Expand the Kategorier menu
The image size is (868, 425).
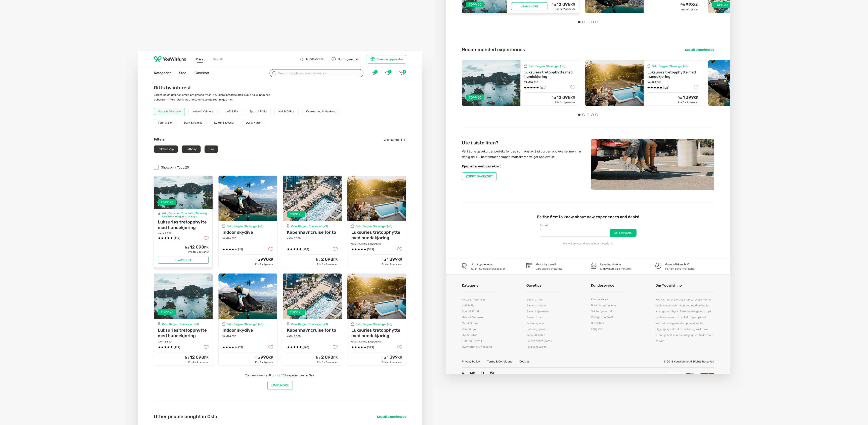pyautogui.click(x=162, y=73)
